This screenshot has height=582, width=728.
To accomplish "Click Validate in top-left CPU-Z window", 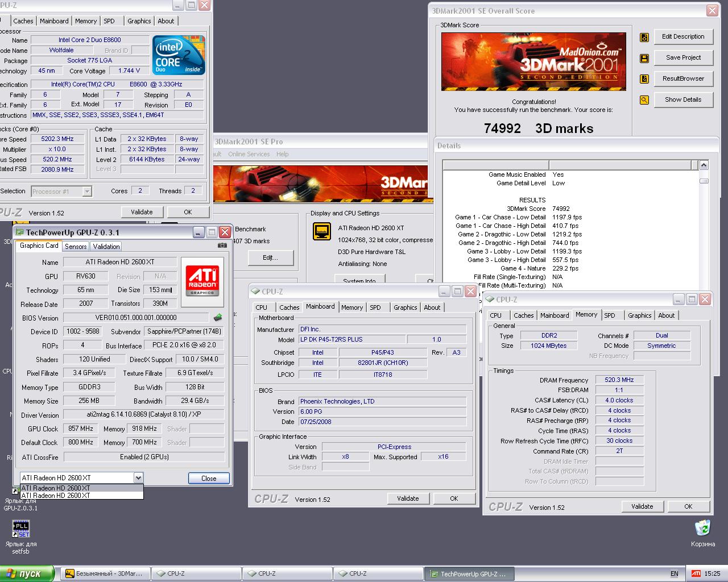I will [142, 212].
